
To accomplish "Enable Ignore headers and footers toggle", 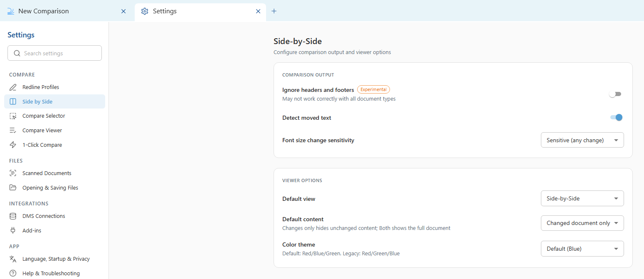I will (x=615, y=94).
